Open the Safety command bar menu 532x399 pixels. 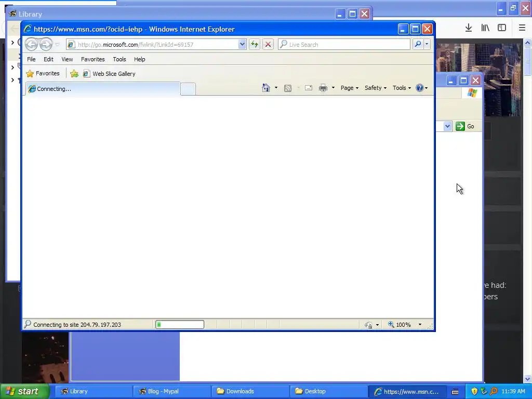(375, 88)
